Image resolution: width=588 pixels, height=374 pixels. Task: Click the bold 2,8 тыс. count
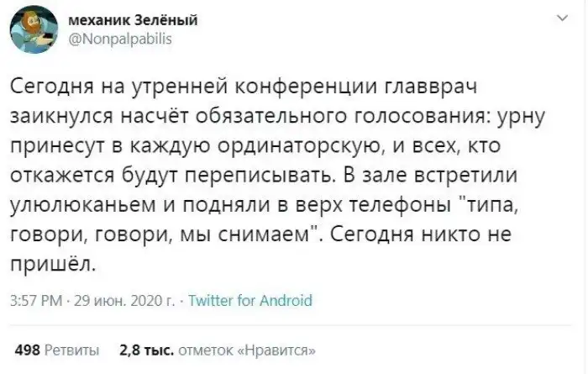[144, 350]
